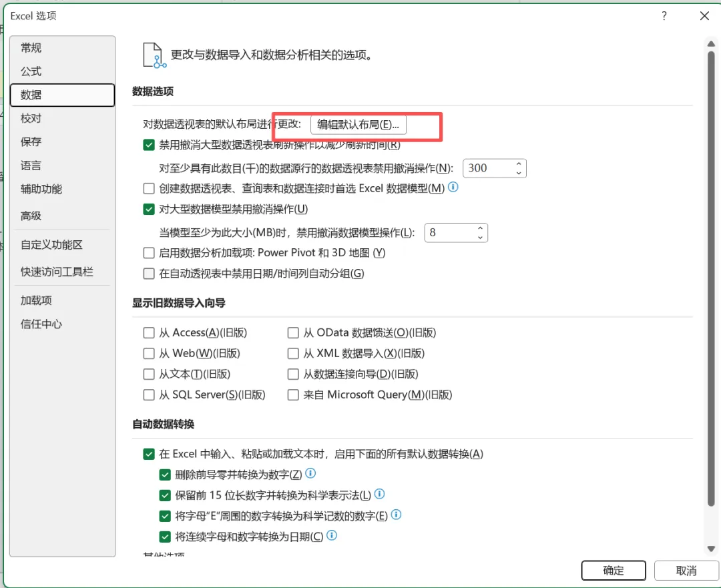The height and width of the screenshot is (588, 721).
Task: Click info icon beside Excel 数据模型 option
Action: click(453, 187)
